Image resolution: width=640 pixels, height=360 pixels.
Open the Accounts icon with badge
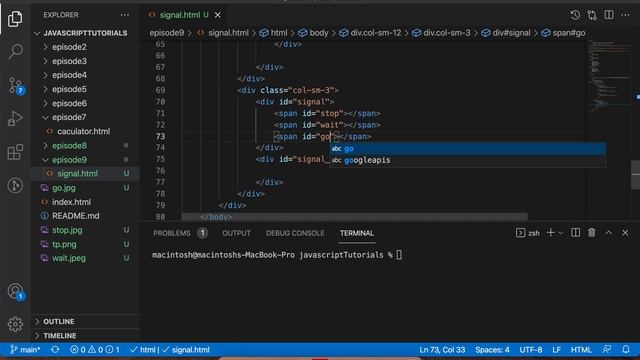click(16, 291)
